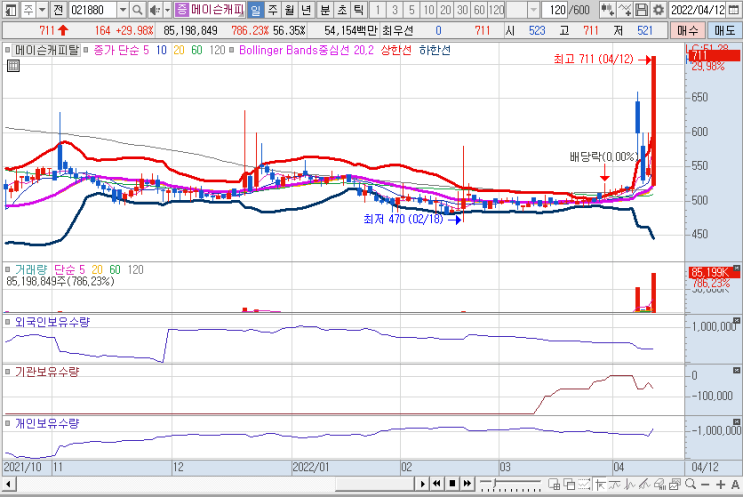Screen dimensions: 743x497
Task: Choose the 30 interval button
Action: tap(463, 9)
